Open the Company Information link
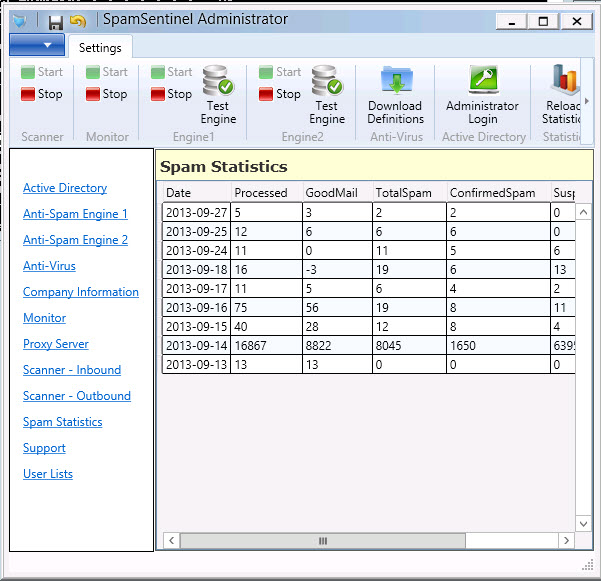Image resolution: width=601 pixels, height=581 pixels. tap(81, 292)
